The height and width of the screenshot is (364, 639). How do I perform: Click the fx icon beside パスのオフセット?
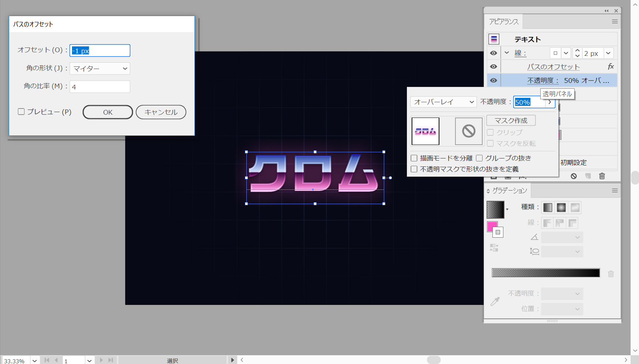(x=610, y=66)
